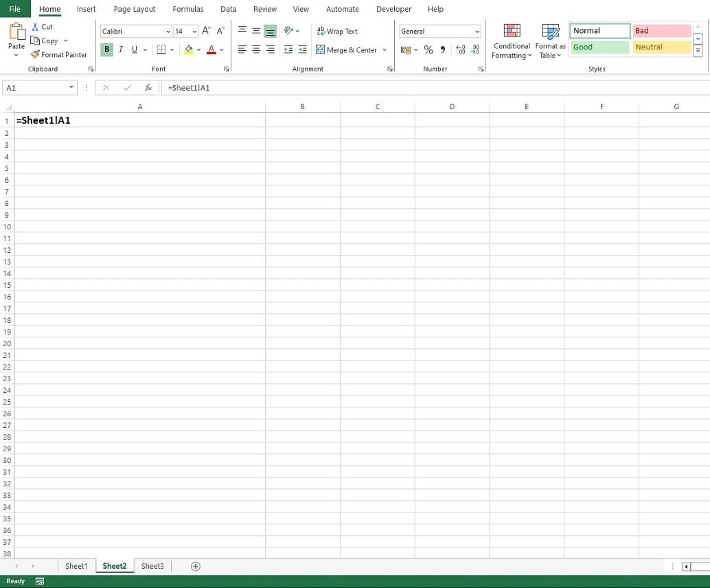The image size is (710, 588).
Task: Open the Format Painter
Action: (x=58, y=54)
